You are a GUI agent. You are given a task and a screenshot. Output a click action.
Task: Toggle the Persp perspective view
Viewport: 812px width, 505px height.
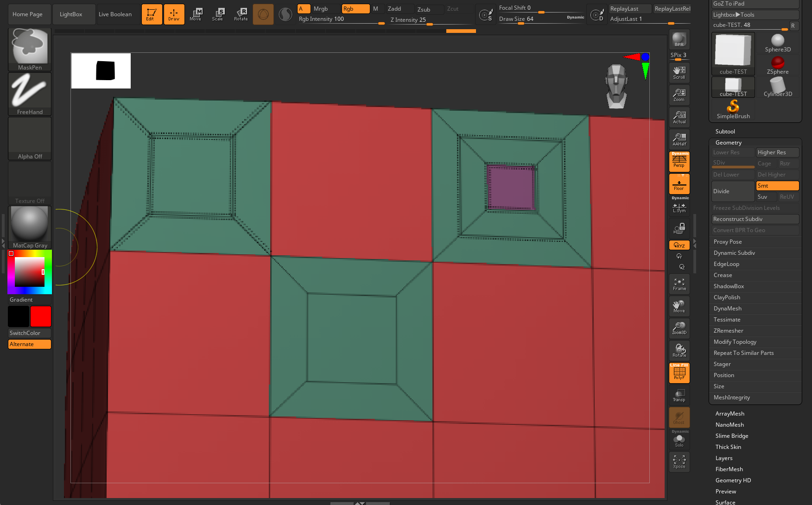pos(679,161)
